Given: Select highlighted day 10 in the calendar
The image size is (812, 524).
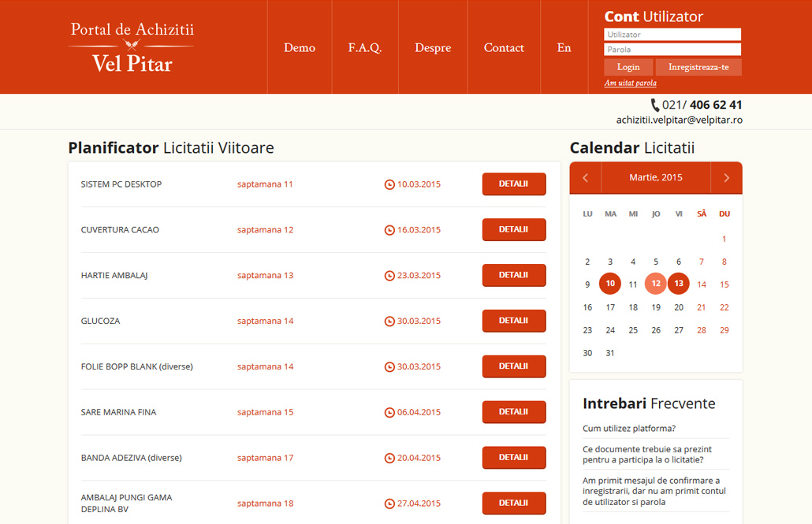Looking at the screenshot, I should [x=610, y=283].
